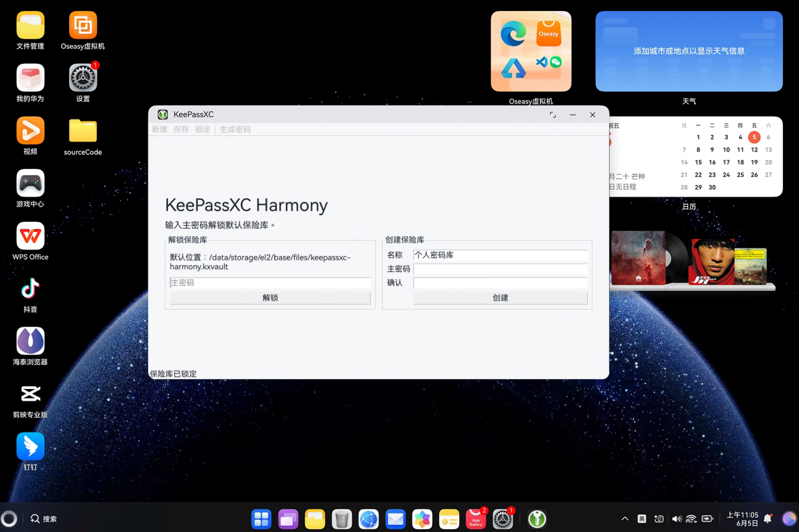799x532 pixels.
Task: Focus the 主密码 field under 解锁保险库
Action: [x=270, y=283]
